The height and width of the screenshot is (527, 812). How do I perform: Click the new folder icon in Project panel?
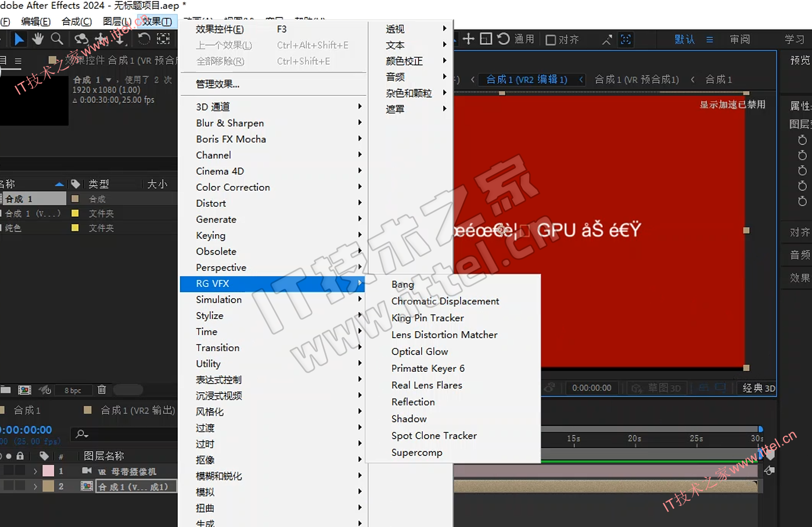[x=6, y=390]
